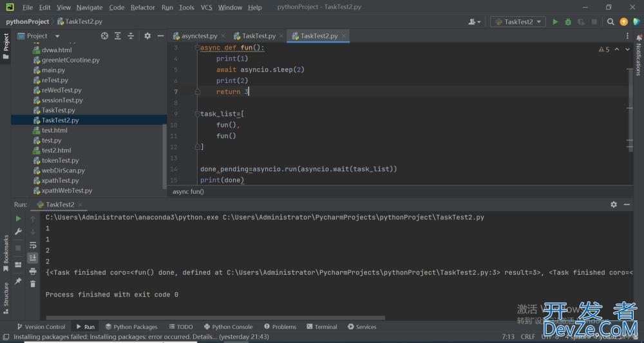Select test2.html in project tree
Screen dimensions: 644x343
tap(56, 150)
